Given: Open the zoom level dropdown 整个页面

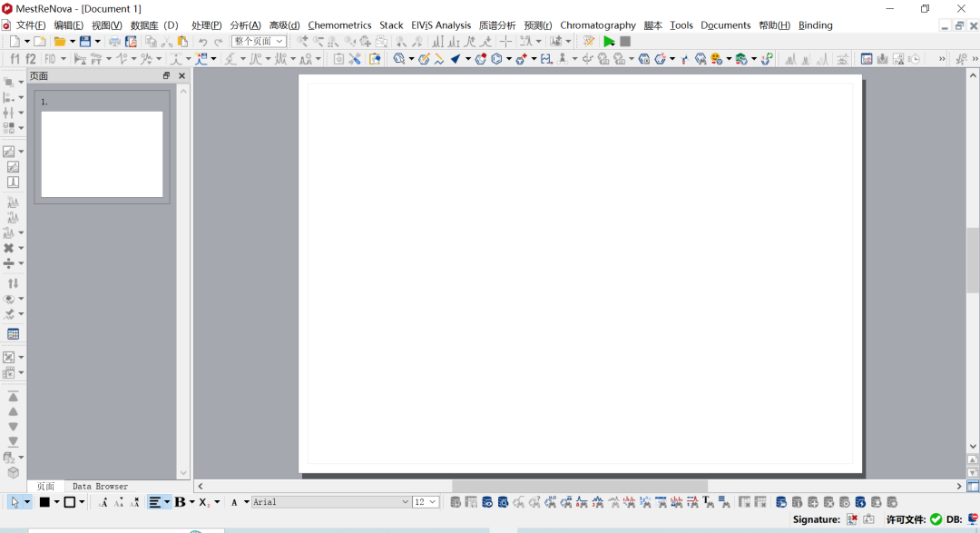Looking at the screenshot, I should pyautogui.click(x=259, y=42).
